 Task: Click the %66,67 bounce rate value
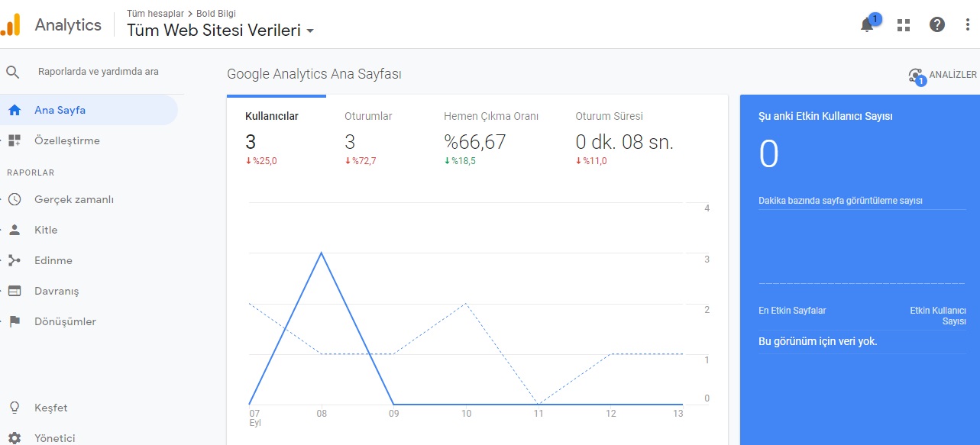pos(475,142)
